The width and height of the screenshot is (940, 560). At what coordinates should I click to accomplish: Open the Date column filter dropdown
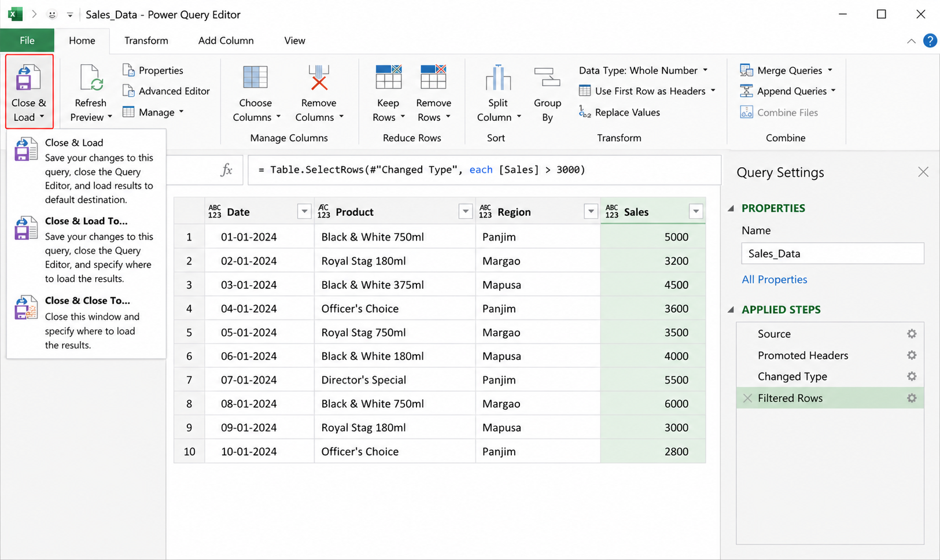[x=304, y=212]
